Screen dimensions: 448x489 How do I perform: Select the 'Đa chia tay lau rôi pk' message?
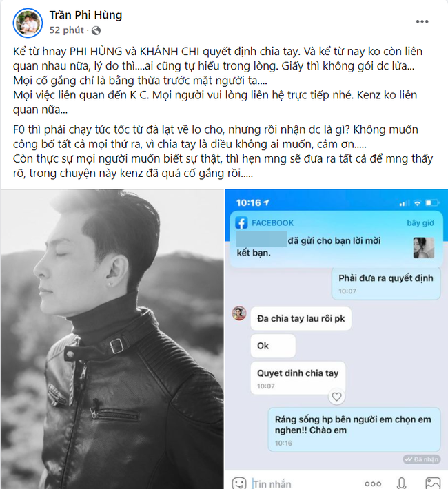point(301,318)
